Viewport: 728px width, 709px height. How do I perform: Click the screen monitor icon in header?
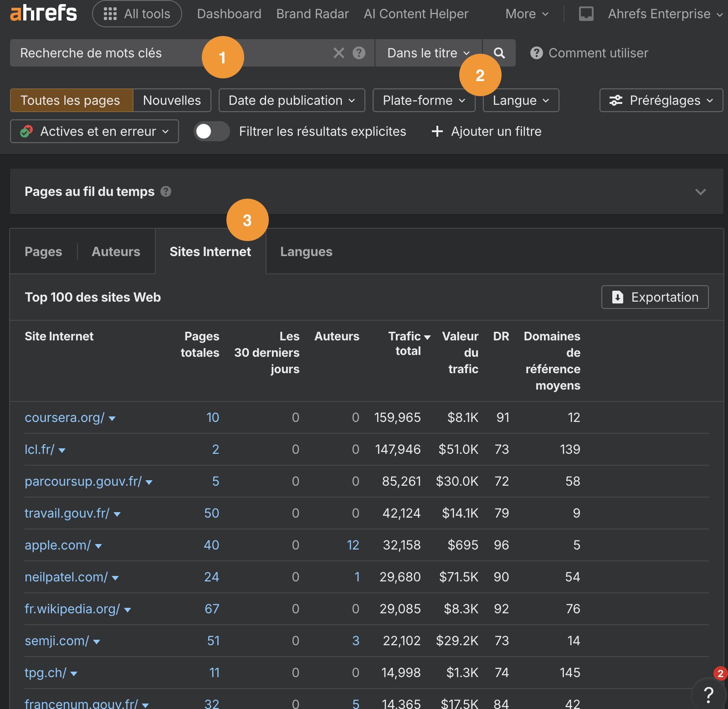[x=586, y=14]
